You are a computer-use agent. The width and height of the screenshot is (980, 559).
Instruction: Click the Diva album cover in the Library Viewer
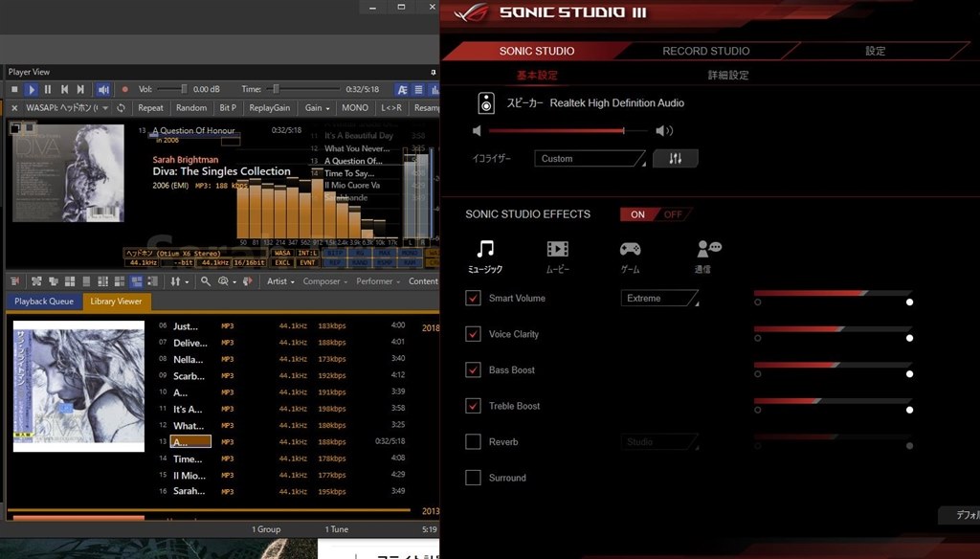point(78,386)
